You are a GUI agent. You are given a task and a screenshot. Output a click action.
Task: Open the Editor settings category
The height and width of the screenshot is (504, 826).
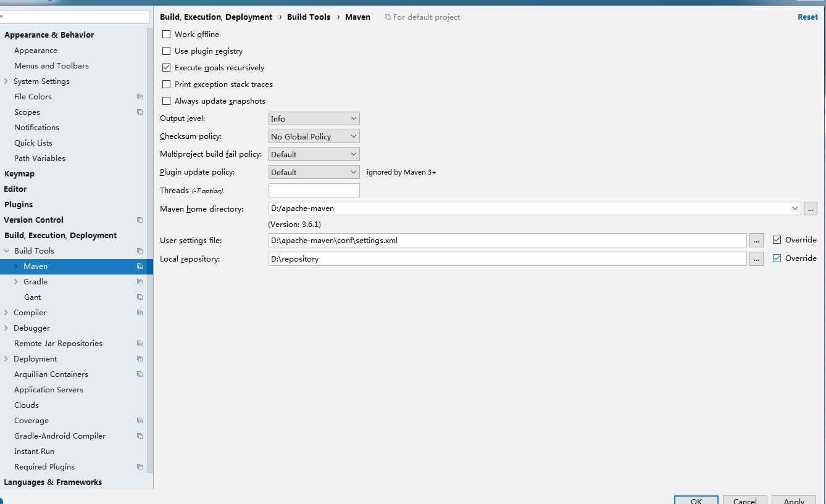click(15, 189)
